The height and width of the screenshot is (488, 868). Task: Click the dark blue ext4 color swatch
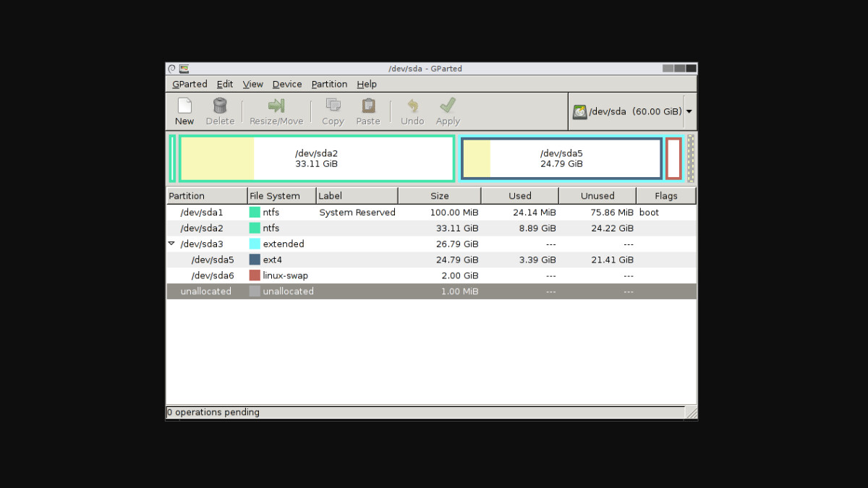[x=255, y=260]
